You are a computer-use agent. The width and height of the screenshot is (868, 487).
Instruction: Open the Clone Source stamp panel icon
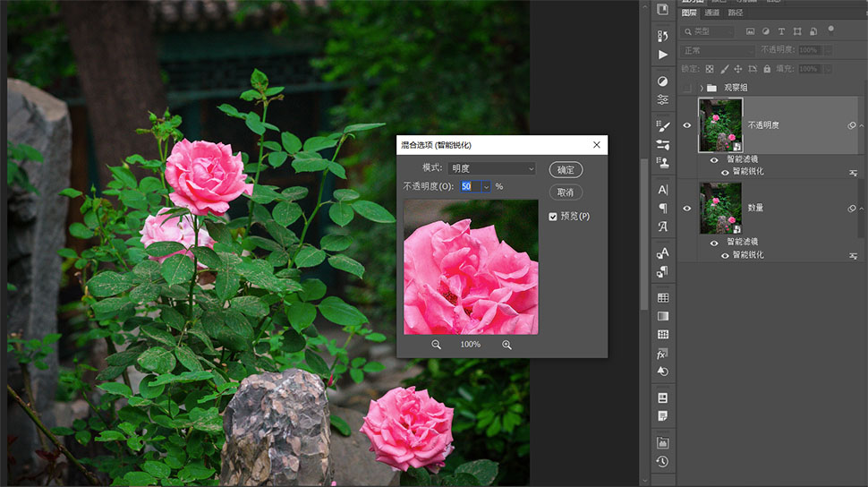coord(662,163)
